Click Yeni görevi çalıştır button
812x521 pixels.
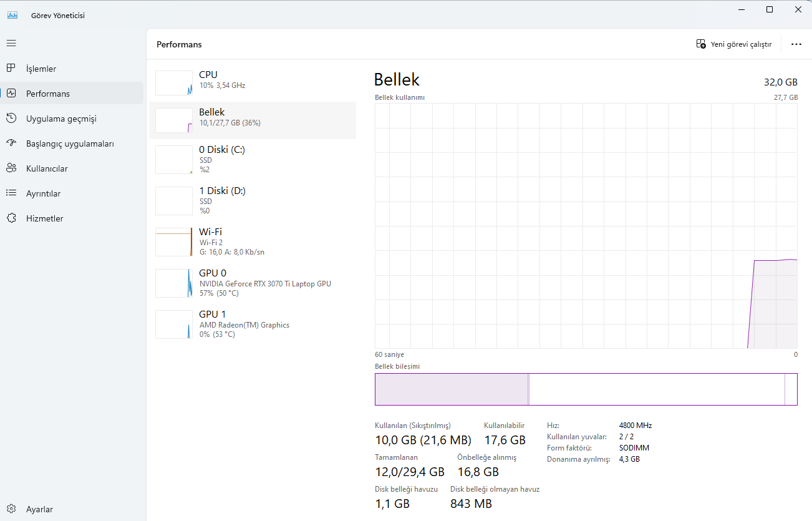click(x=734, y=44)
